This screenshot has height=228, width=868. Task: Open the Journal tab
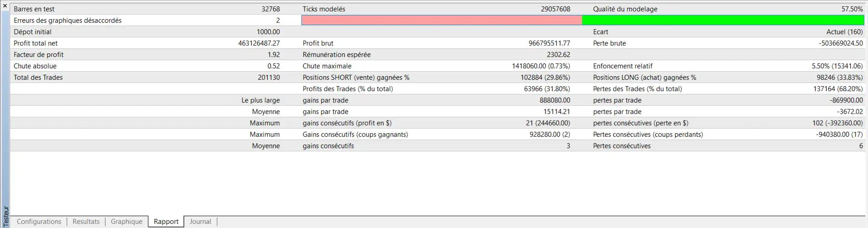(200, 222)
